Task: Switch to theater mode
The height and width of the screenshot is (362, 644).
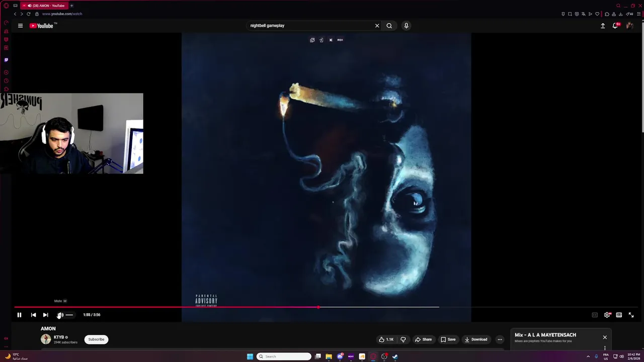Action: pos(619,315)
